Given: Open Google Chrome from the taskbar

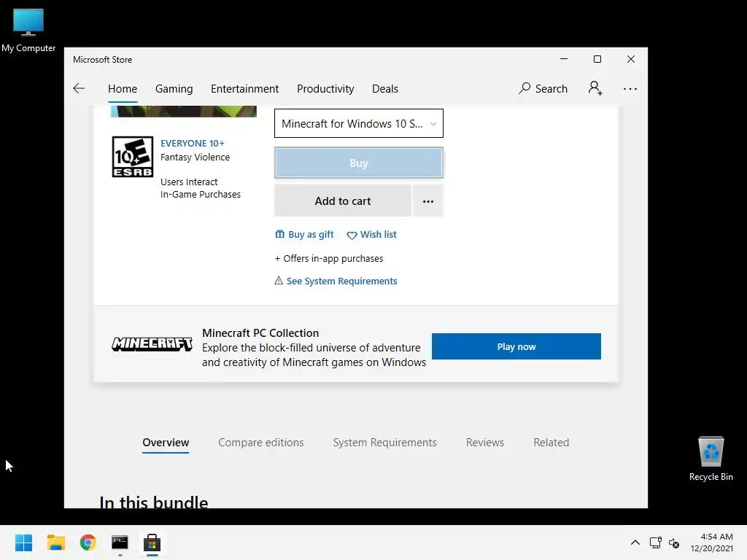Looking at the screenshot, I should 88,542.
